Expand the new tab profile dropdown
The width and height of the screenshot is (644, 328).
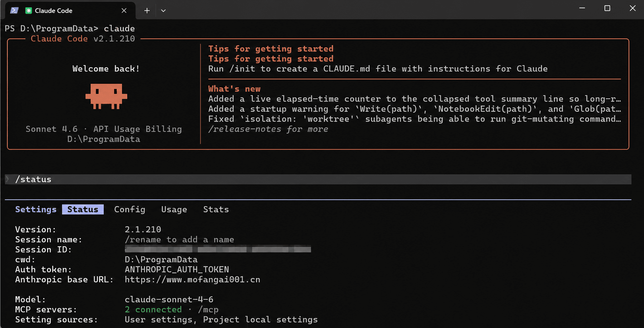coord(163,11)
